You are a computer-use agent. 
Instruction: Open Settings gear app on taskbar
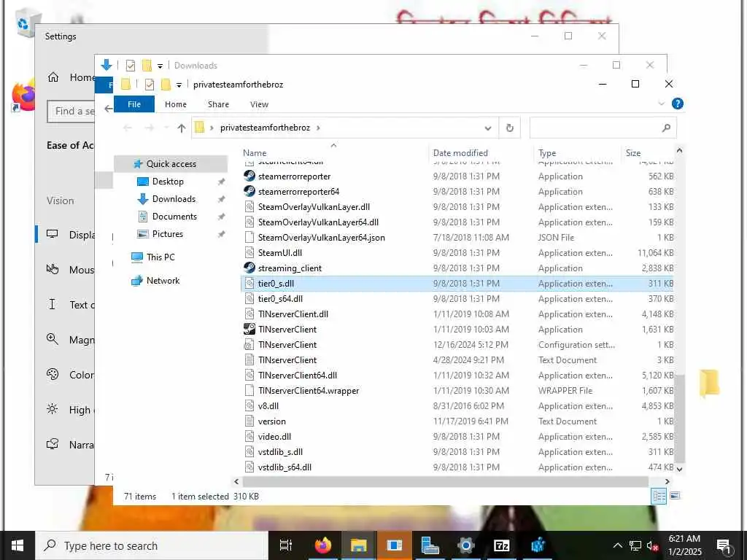(465, 545)
